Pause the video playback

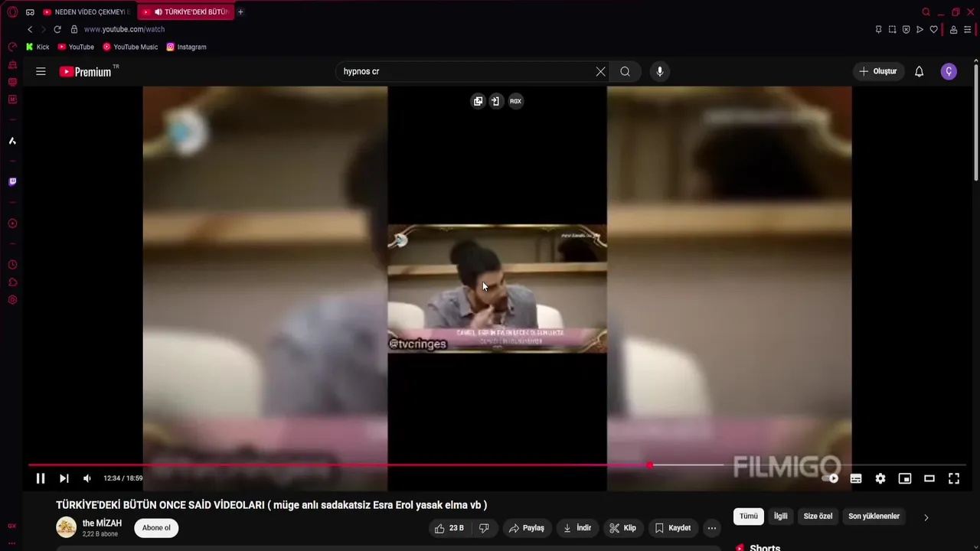[x=41, y=478]
